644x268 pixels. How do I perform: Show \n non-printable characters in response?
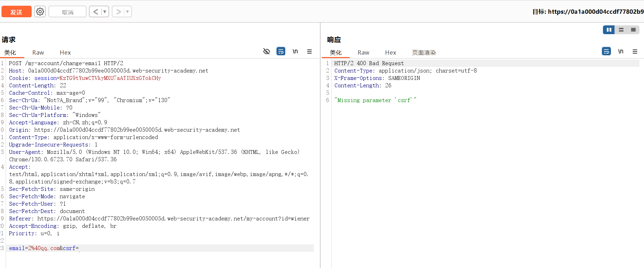pyautogui.click(x=621, y=51)
